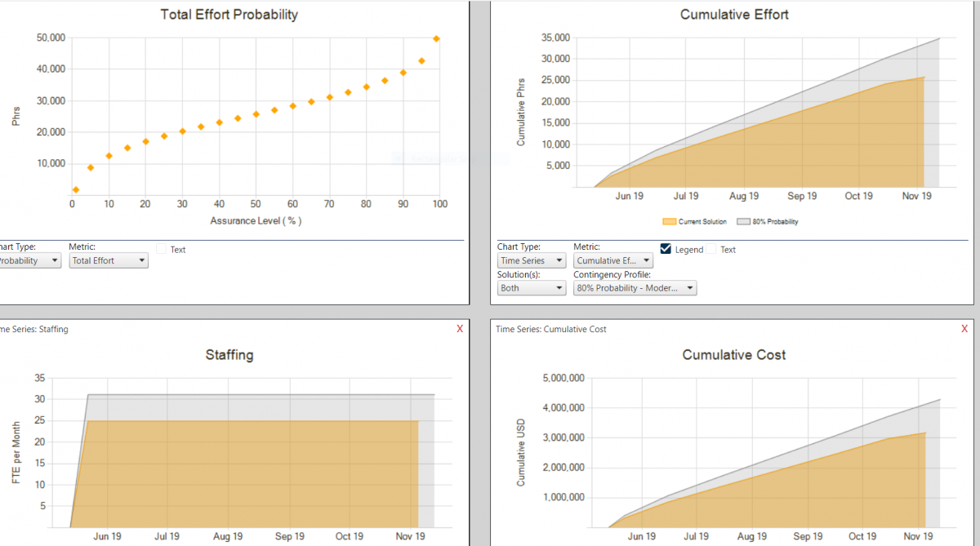The height and width of the screenshot is (546, 980).
Task: Click the 5,000,000 tick on Cumulative USD axis
Action: 562,379
